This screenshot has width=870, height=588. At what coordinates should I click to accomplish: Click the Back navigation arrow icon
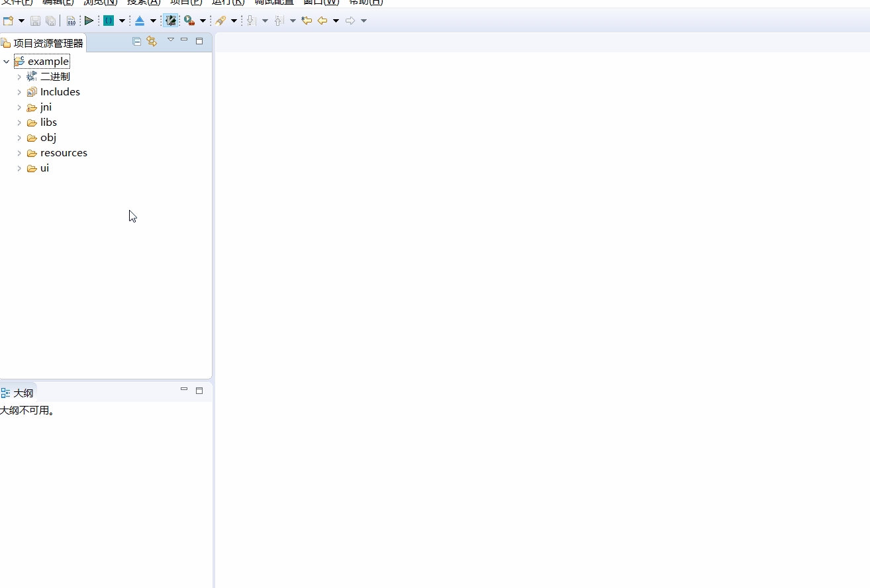coord(322,21)
